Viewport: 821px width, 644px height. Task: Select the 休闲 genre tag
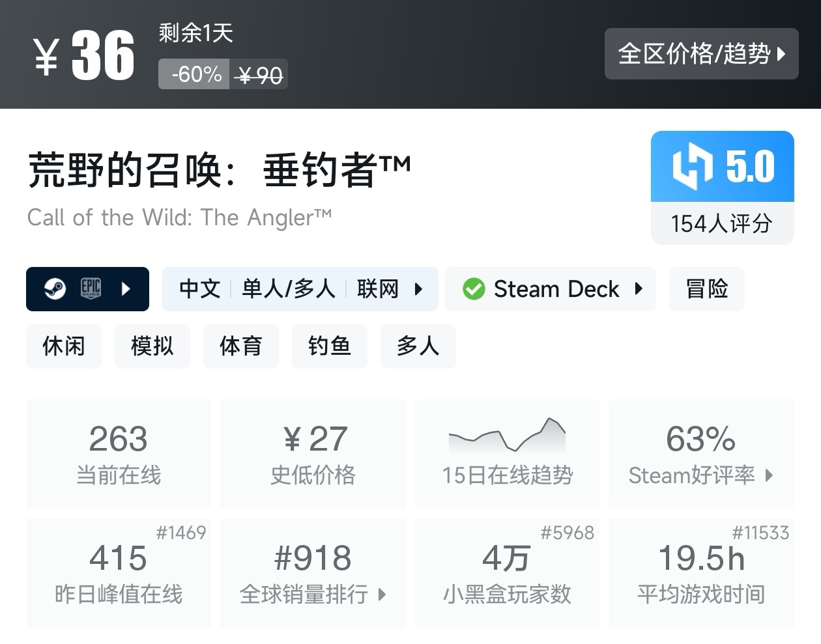click(64, 346)
